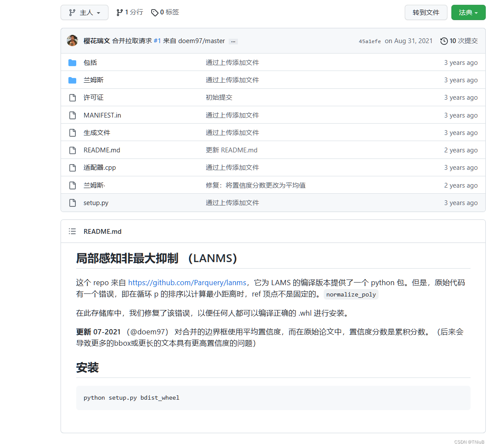Click the tag icon beside 0 标签

coord(155,12)
